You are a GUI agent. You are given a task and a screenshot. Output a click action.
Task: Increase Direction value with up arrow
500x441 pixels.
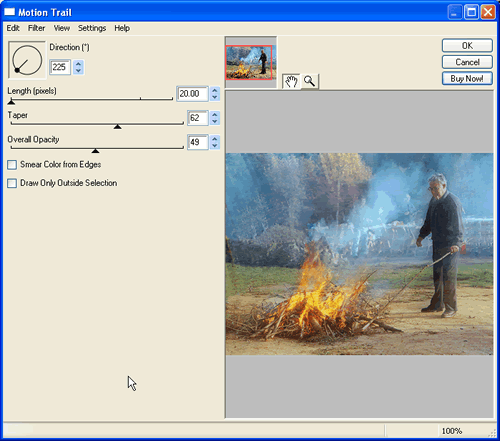pyautogui.click(x=78, y=64)
